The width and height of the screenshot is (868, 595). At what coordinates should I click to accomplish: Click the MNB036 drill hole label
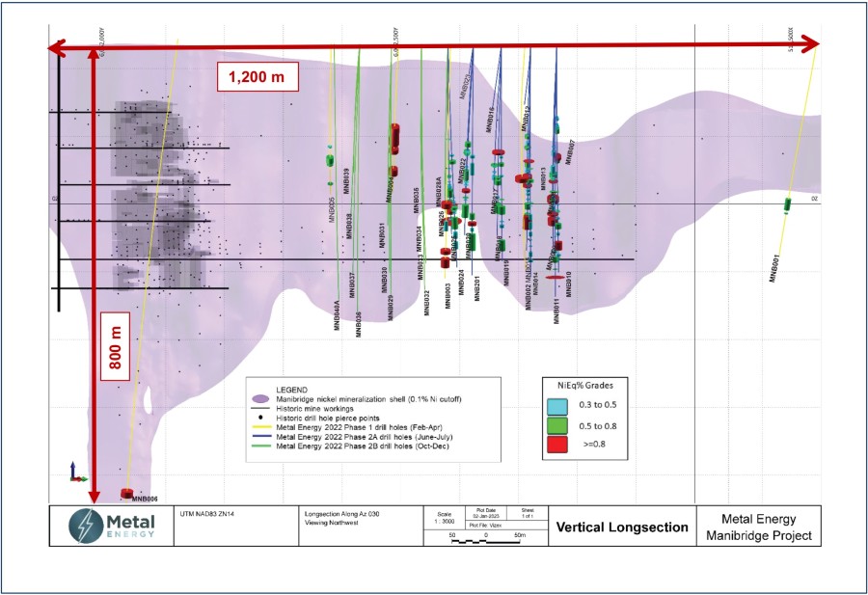[x=359, y=324]
